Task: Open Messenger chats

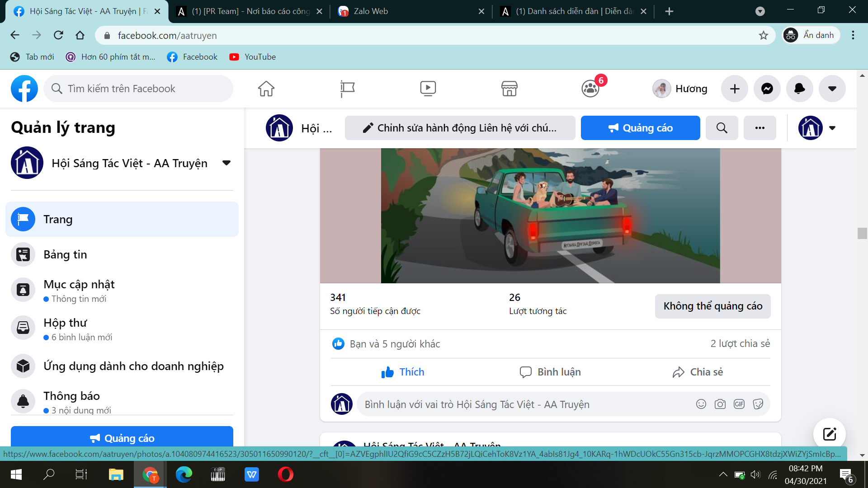Action: [767, 89]
